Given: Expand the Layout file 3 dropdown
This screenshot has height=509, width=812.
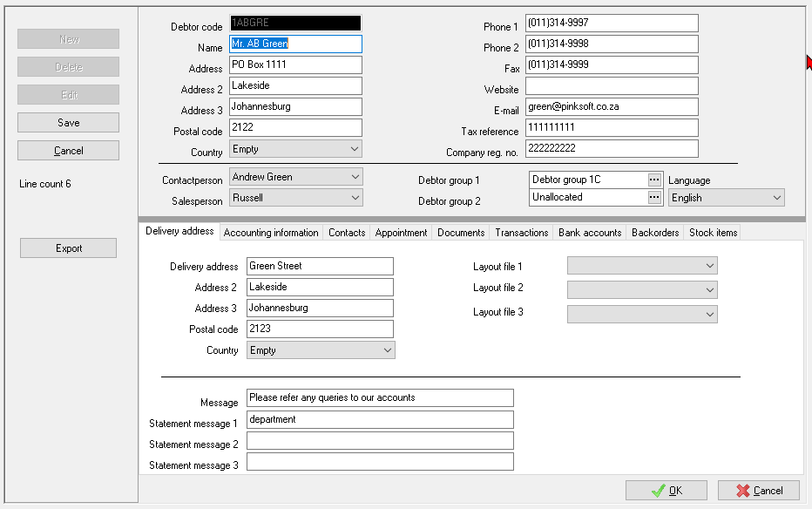Looking at the screenshot, I should [x=642, y=314].
